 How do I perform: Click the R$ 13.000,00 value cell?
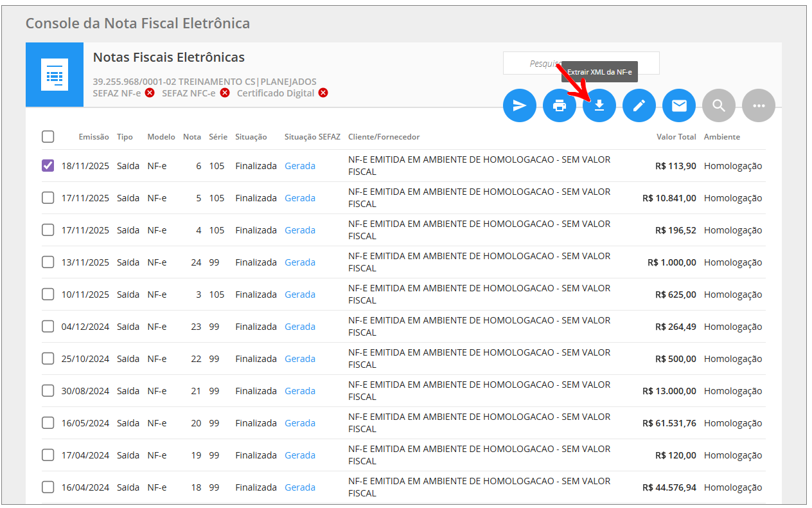[669, 391]
